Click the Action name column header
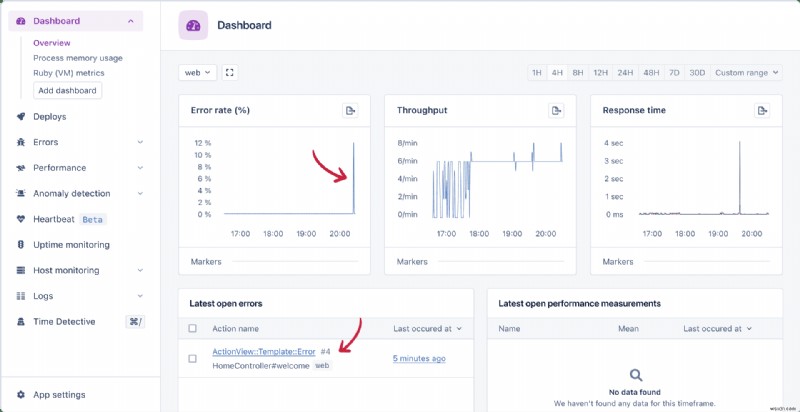The image size is (800, 412). (x=235, y=328)
